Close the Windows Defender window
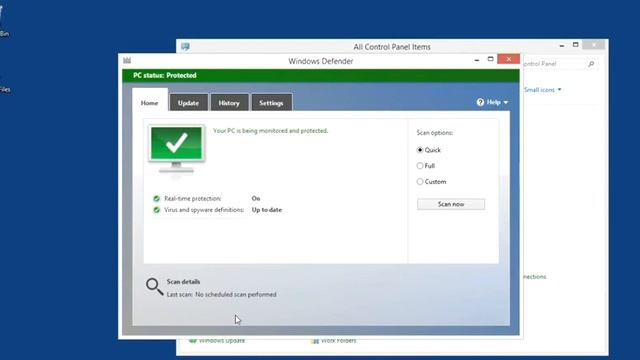Image resolution: width=640 pixels, height=360 pixels. coord(509,59)
